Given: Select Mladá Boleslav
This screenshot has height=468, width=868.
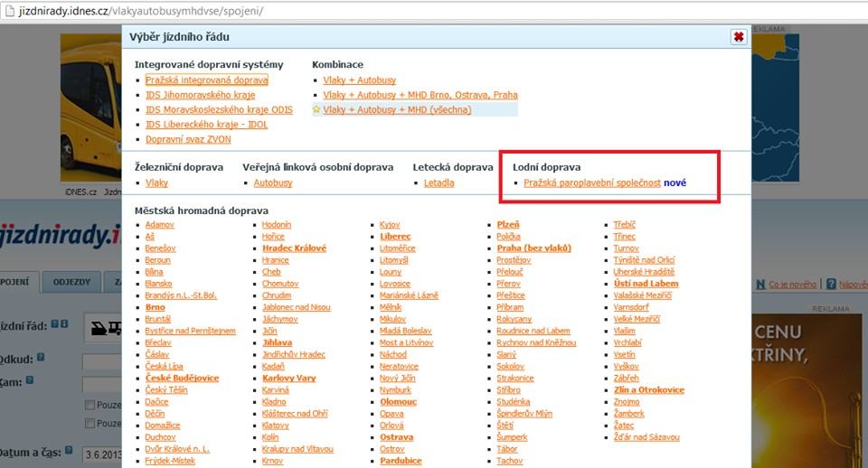Looking at the screenshot, I should [x=406, y=331].
